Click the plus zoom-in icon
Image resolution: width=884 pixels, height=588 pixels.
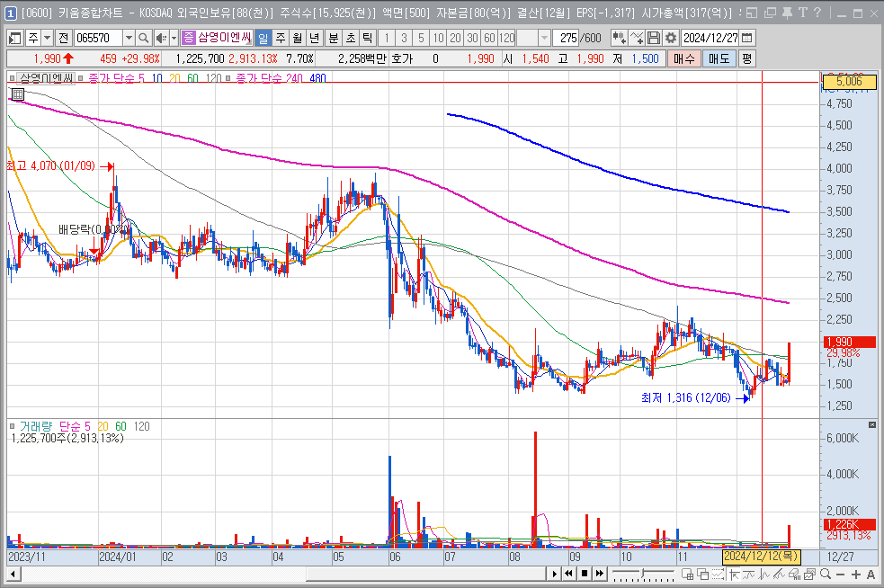[x=856, y=574]
